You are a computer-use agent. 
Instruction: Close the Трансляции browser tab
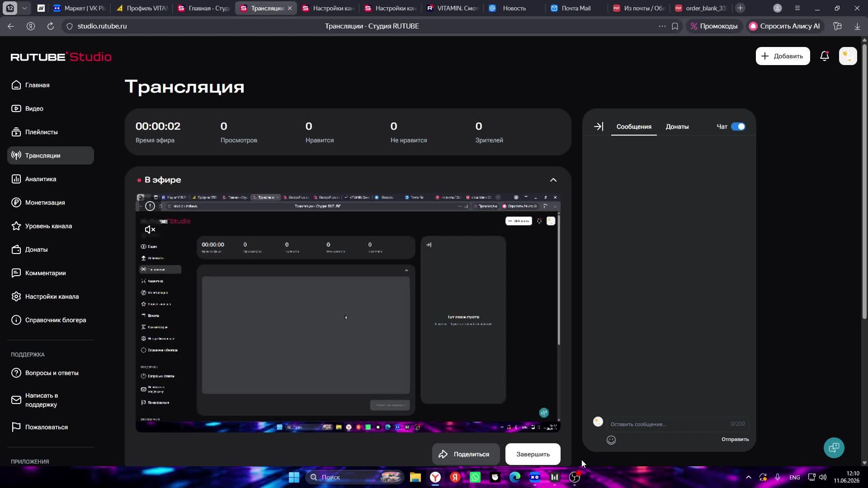[x=290, y=8]
